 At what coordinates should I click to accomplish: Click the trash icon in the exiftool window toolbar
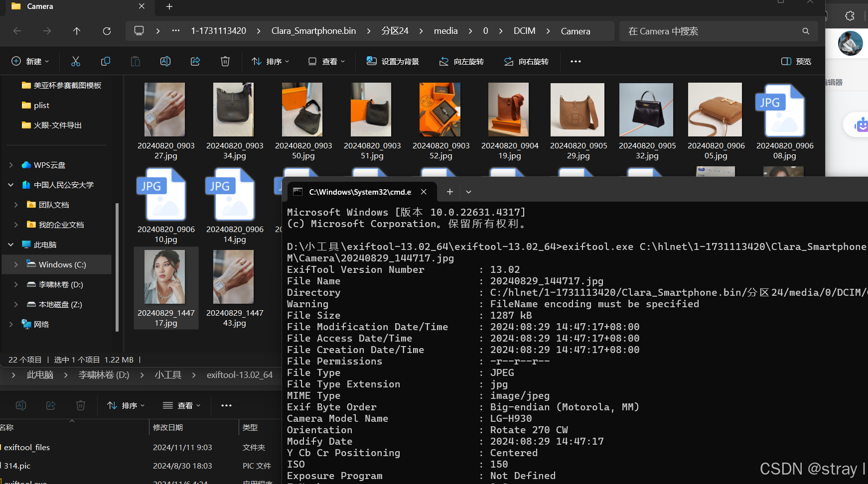[81, 405]
